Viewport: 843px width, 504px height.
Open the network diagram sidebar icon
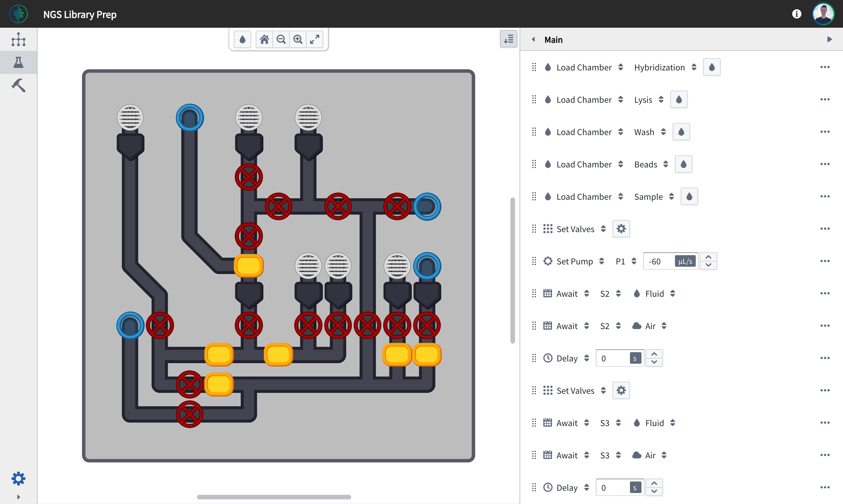18,39
